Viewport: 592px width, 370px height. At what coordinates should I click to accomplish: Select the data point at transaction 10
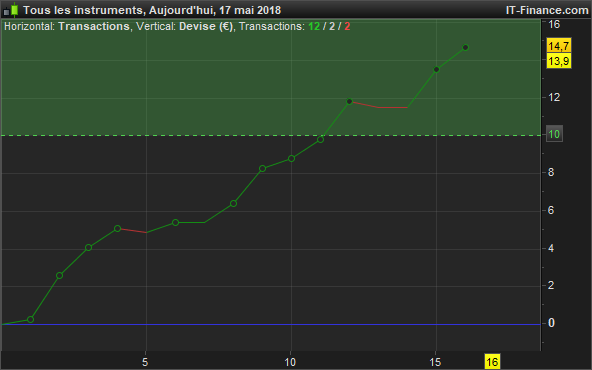coord(291,159)
